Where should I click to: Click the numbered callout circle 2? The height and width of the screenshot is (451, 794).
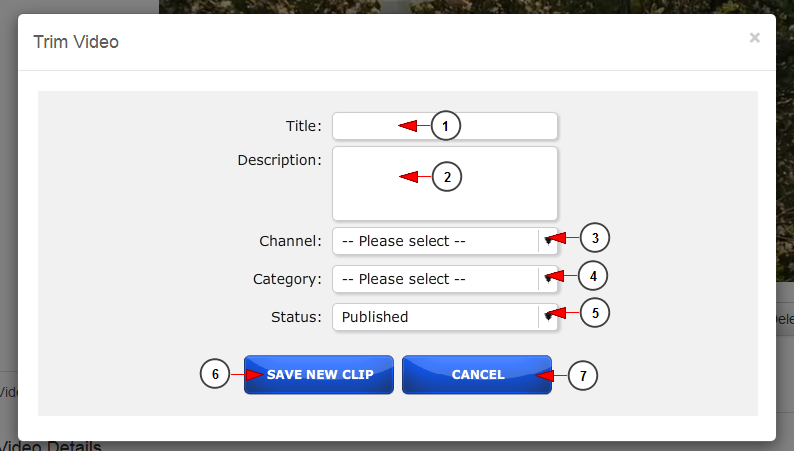[x=447, y=177]
